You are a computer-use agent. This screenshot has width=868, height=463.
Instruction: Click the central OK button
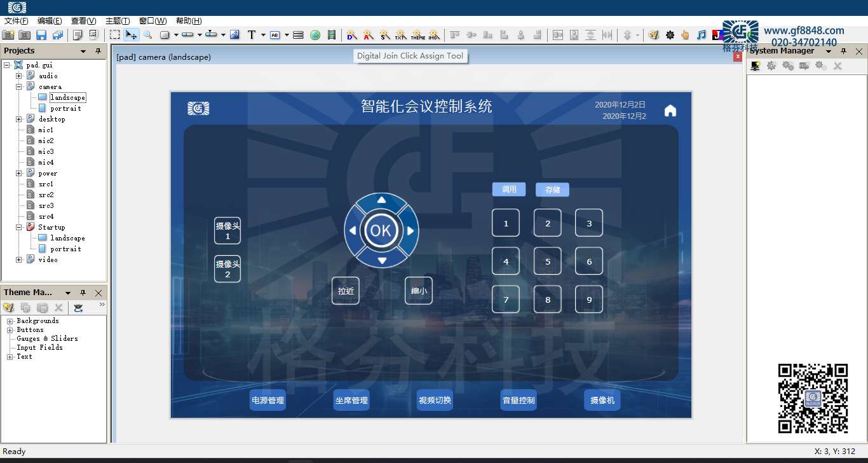tap(381, 230)
